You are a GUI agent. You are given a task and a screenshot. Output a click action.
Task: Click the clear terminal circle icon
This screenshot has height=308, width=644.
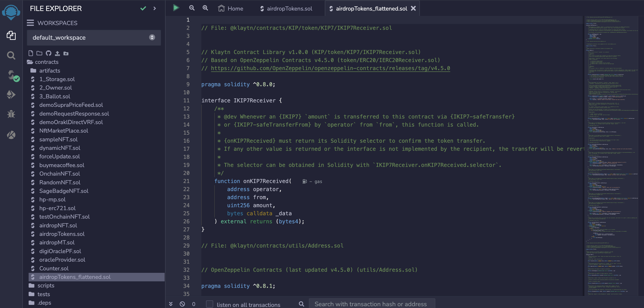182,304
